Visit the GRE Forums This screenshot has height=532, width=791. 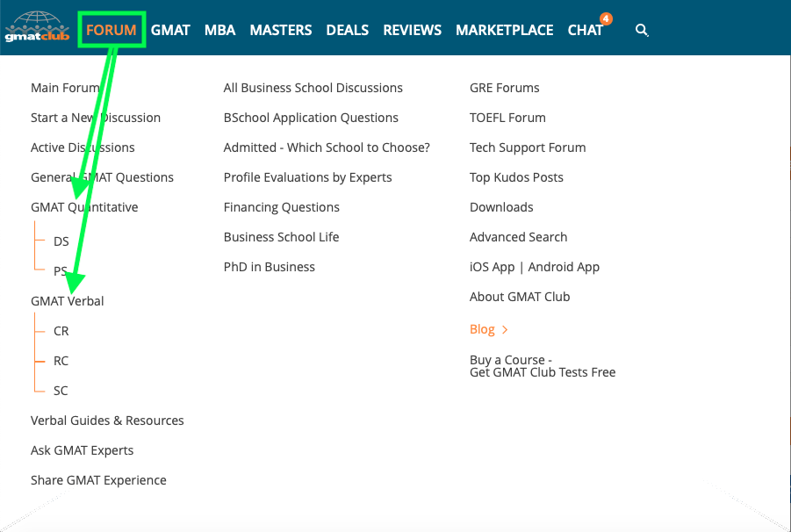point(504,88)
